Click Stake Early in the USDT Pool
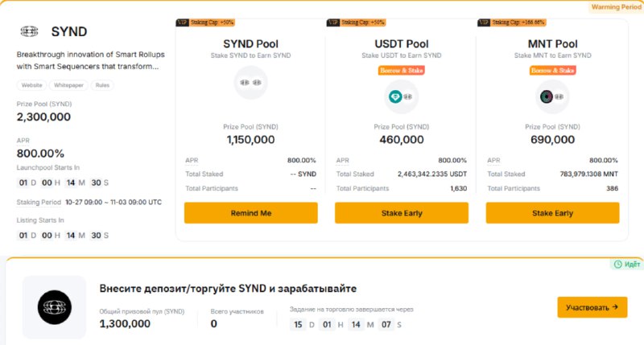 click(x=402, y=213)
